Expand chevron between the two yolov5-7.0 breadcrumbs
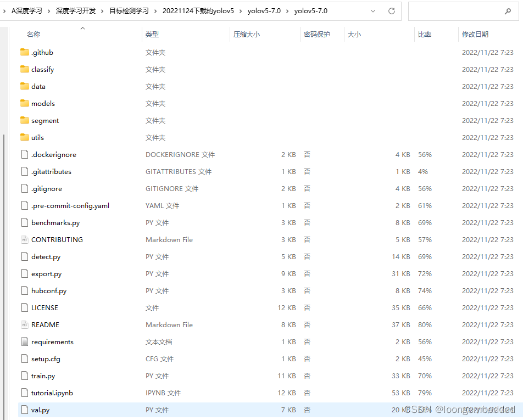Image resolution: width=523 pixels, height=420 pixels. click(287, 11)
